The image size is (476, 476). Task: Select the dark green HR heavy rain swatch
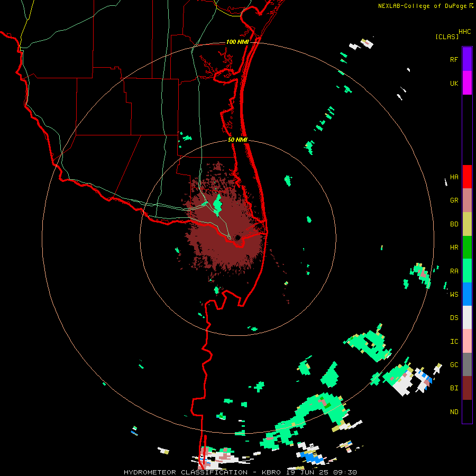[x=467, y=248]
